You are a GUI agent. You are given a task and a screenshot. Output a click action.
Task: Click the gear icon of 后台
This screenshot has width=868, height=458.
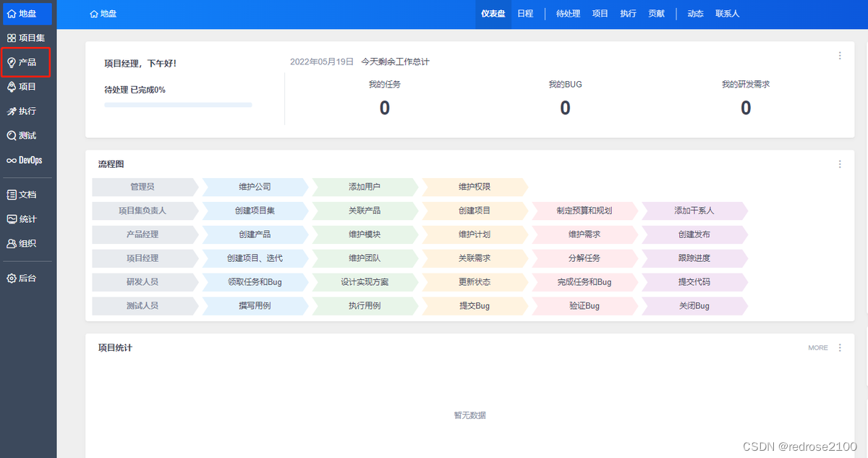(x=12, y=278)
